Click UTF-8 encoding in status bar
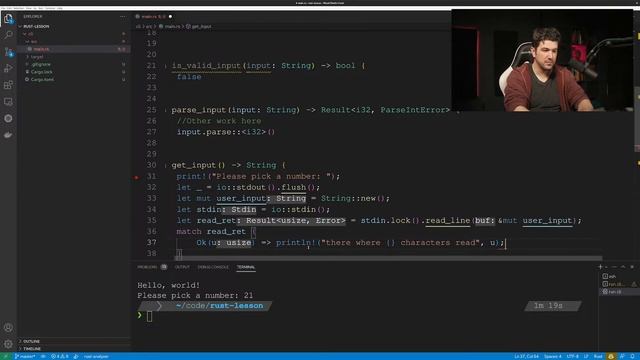 573,356
